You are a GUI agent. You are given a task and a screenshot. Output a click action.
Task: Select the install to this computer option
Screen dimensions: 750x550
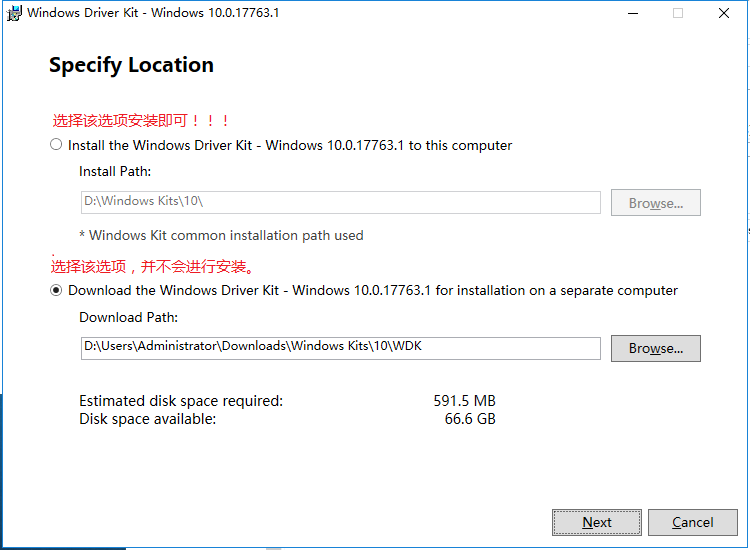(x=56, y=145)
